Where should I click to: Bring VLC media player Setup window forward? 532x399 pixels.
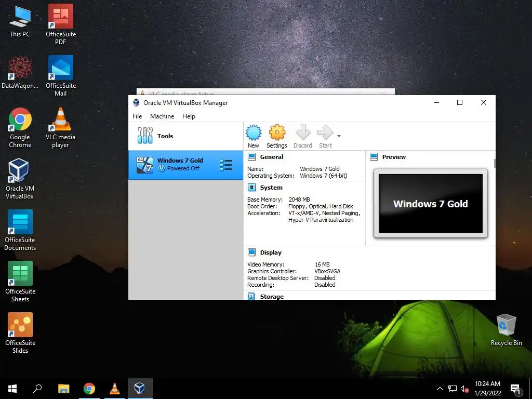click(265, 92)
